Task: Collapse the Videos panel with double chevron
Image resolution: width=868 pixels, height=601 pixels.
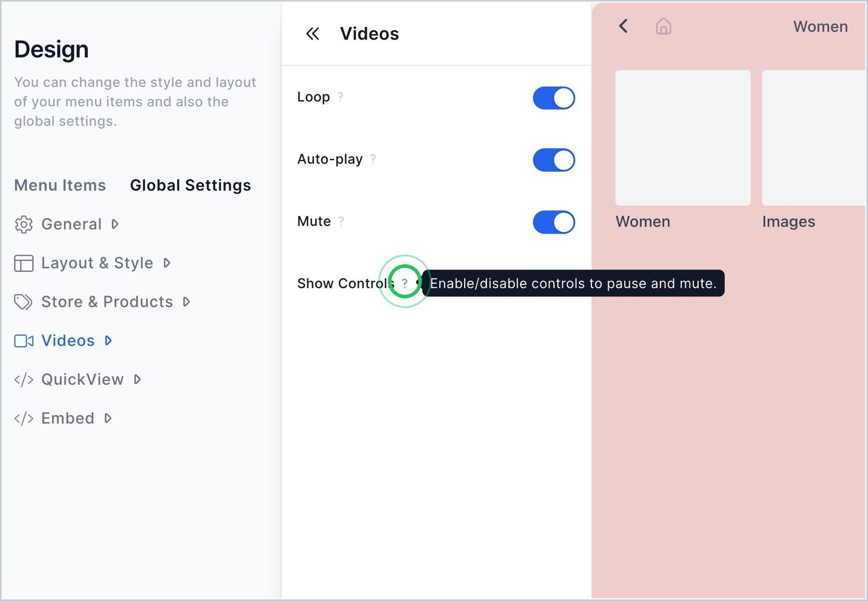Action: coord(313,34)
